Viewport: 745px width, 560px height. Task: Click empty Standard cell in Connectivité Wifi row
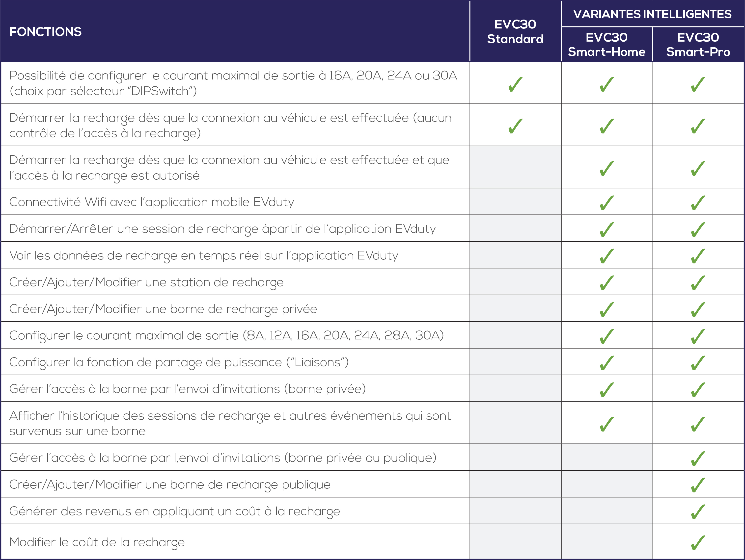click(x=515, y=202)
